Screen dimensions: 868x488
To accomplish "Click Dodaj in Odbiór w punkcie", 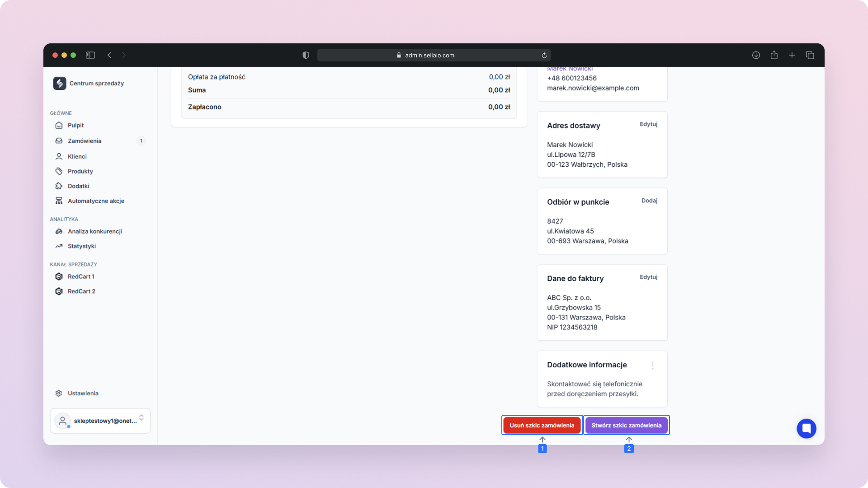I will 649,201.
